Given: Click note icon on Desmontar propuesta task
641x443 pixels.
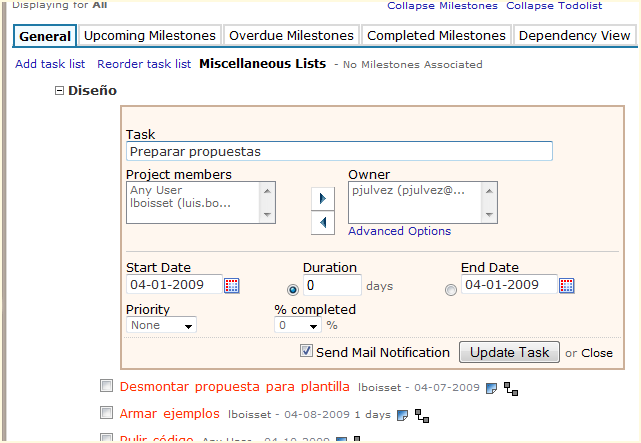Looking at the screenshot, I should (491, 387).
